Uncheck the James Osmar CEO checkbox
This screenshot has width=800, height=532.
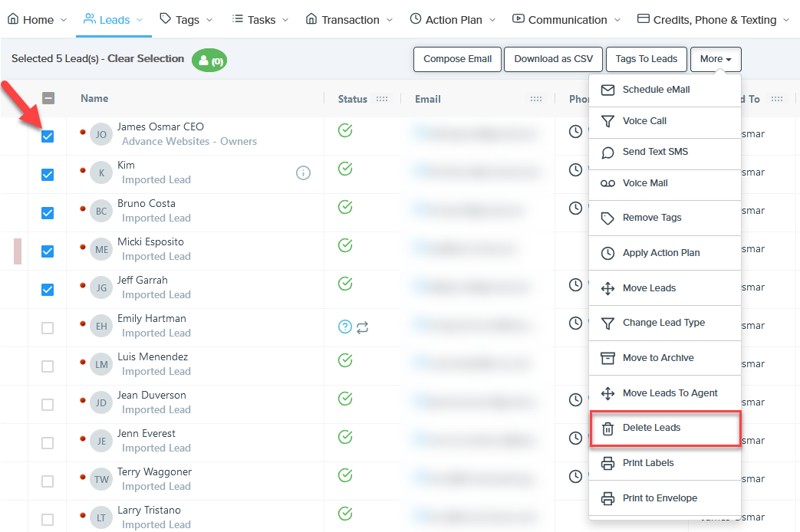click(48, 136)
